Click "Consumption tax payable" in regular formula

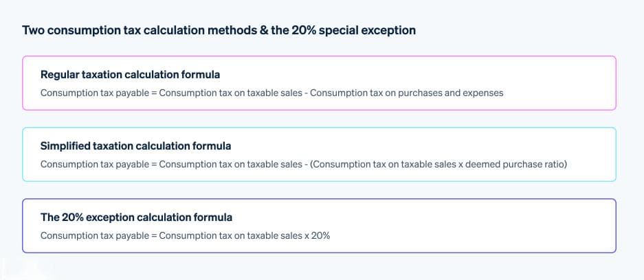pos(95,93)
